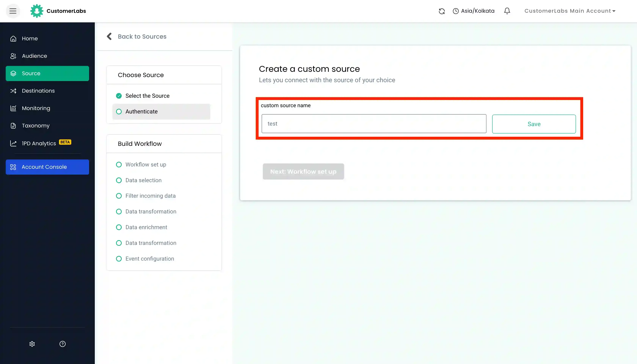Click Create a custom source heading

click(309, 69)
